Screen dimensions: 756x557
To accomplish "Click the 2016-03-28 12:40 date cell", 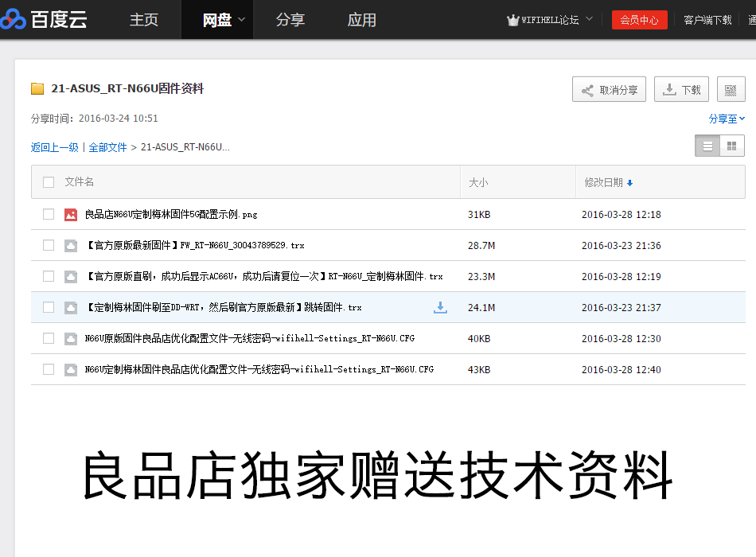I will [x=621, y=370].
